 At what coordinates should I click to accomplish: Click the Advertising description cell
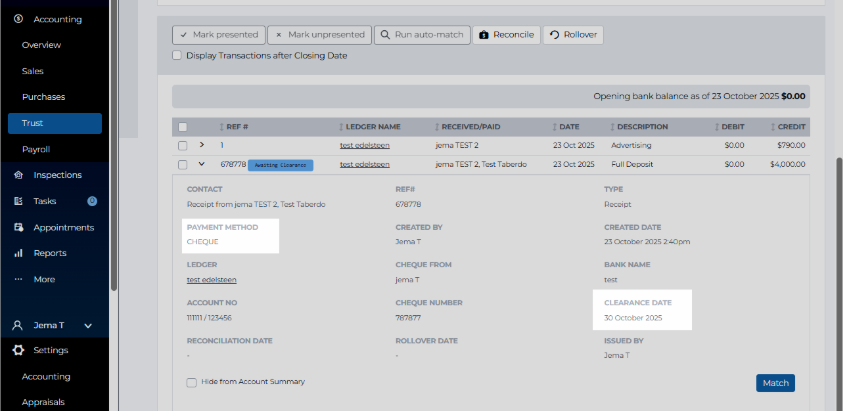(631, 145)
